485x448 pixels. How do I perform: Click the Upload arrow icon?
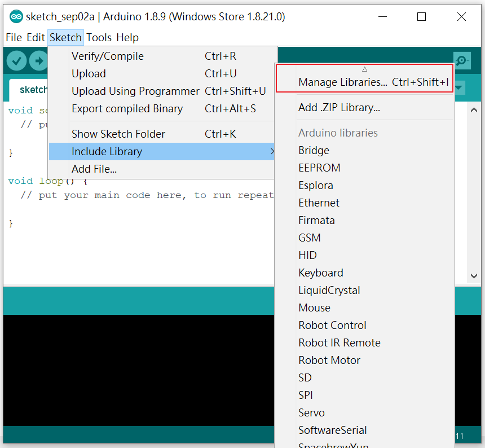[x=37, y=60]
